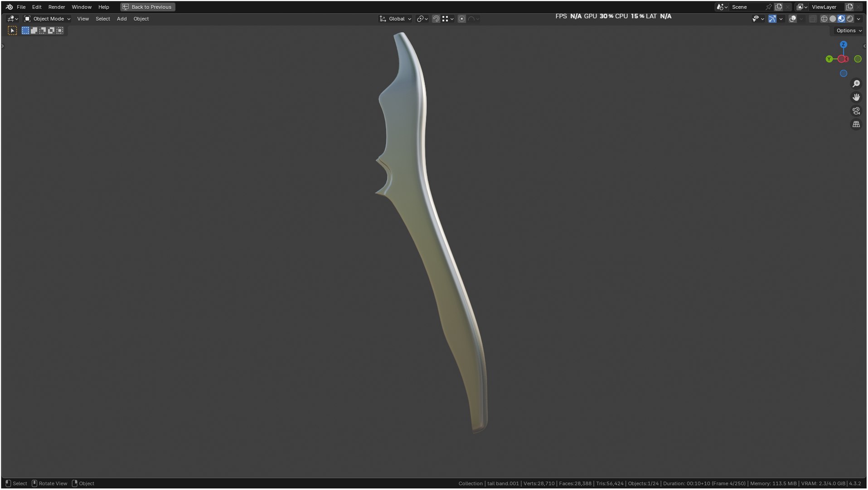Click the new scene copy icon
Viewport: 868px width, 490px height.
point(779,7)
